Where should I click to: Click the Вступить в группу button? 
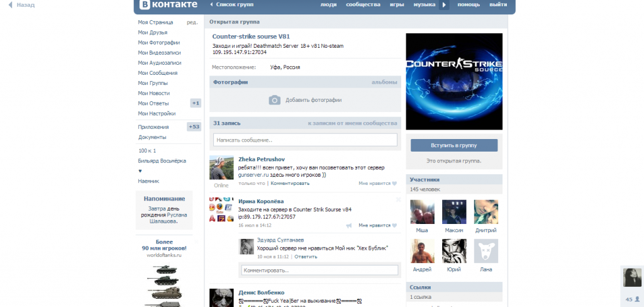[453, 145]
